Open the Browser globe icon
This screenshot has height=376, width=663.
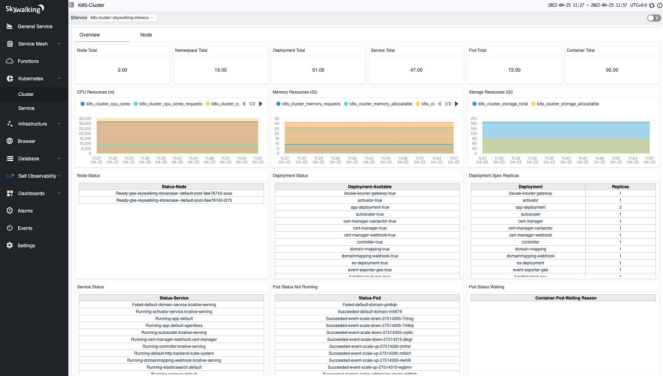tap(9, 141)
